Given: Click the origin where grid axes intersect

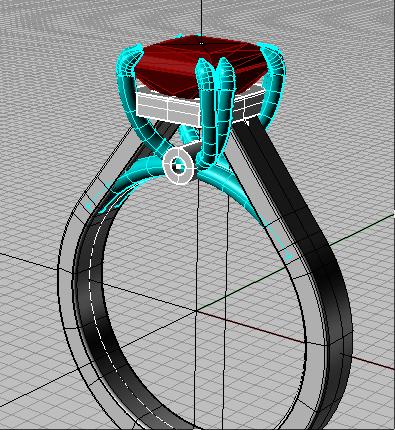Looking at the screenshot, I should [x=197, y=311].
